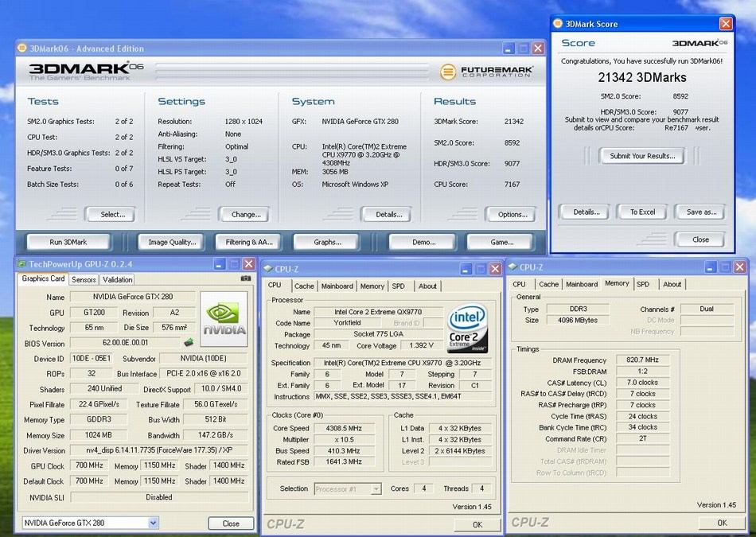Close the GPU-Z window using title bar X
This screenshot has width=756, height=537.
(249, 264)
